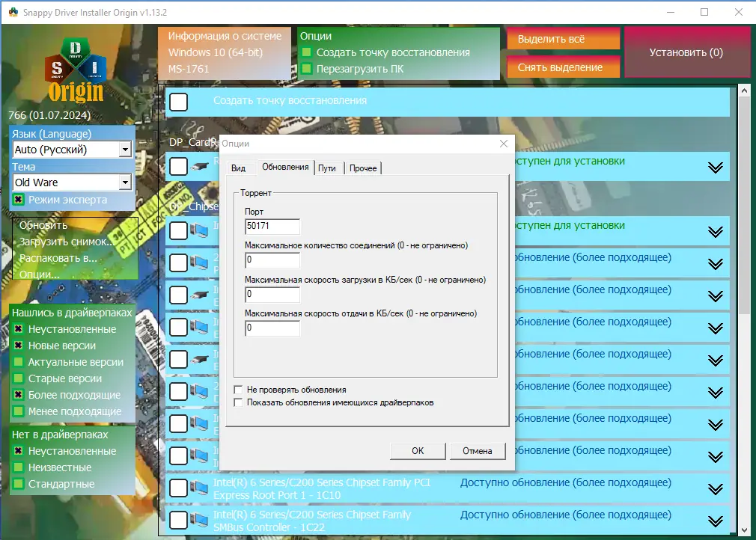The width and height of the screenshot is (756, 540).
Task: Switch to the Пути tab
Action: point(326,168)
